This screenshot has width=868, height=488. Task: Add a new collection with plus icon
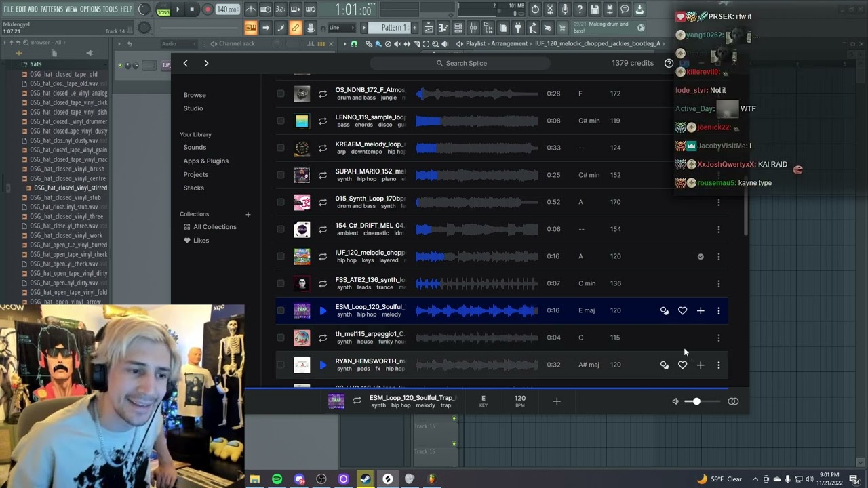[x=248, y=214]
